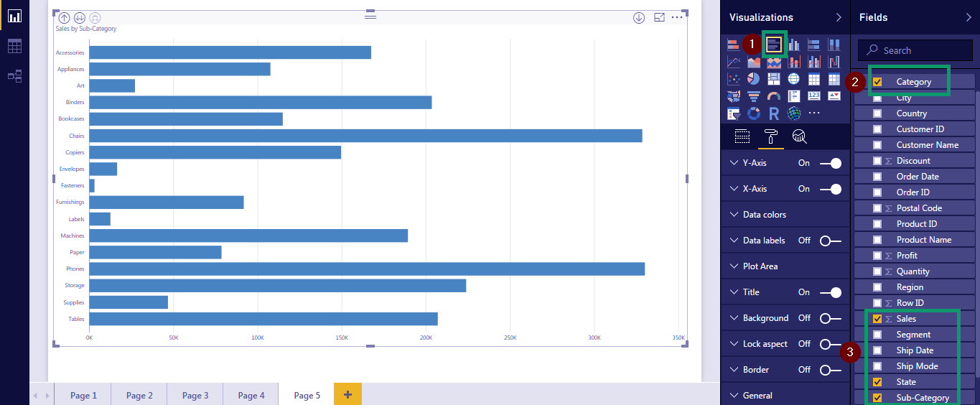The height and width of the screenshot is (405, 980).
Task: Enable the Border switch
Action: [x=831, y=370]
